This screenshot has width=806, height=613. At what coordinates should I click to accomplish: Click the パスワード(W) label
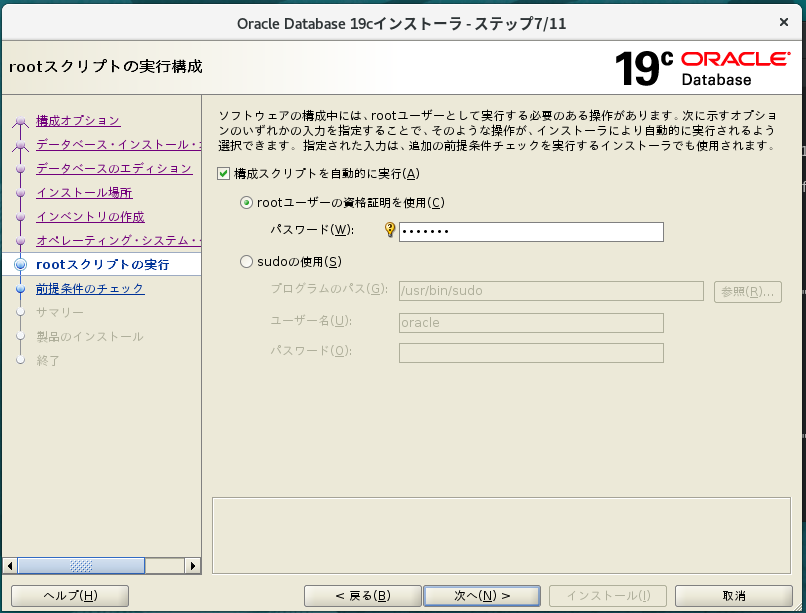(312, 230)
